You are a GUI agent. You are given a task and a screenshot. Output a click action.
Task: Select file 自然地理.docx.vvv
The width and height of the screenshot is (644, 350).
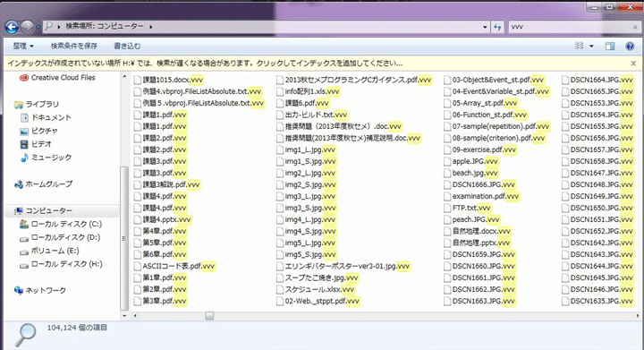478,231
